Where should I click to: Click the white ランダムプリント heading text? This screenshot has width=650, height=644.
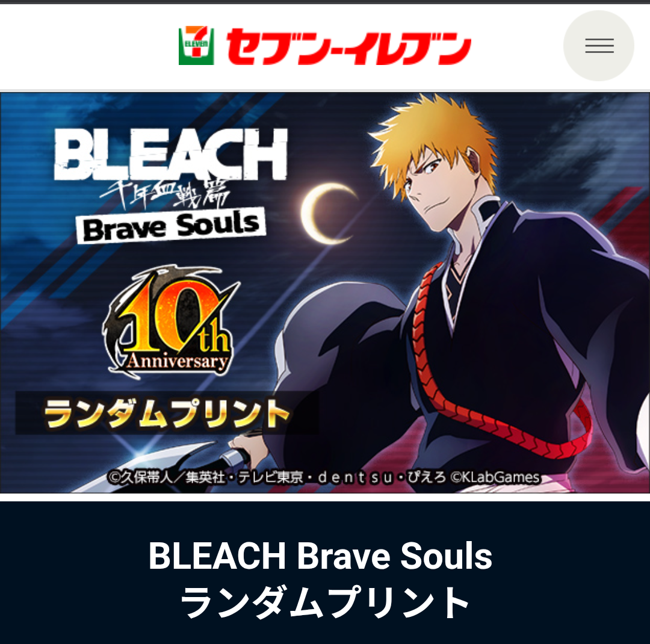click(325, 602)
